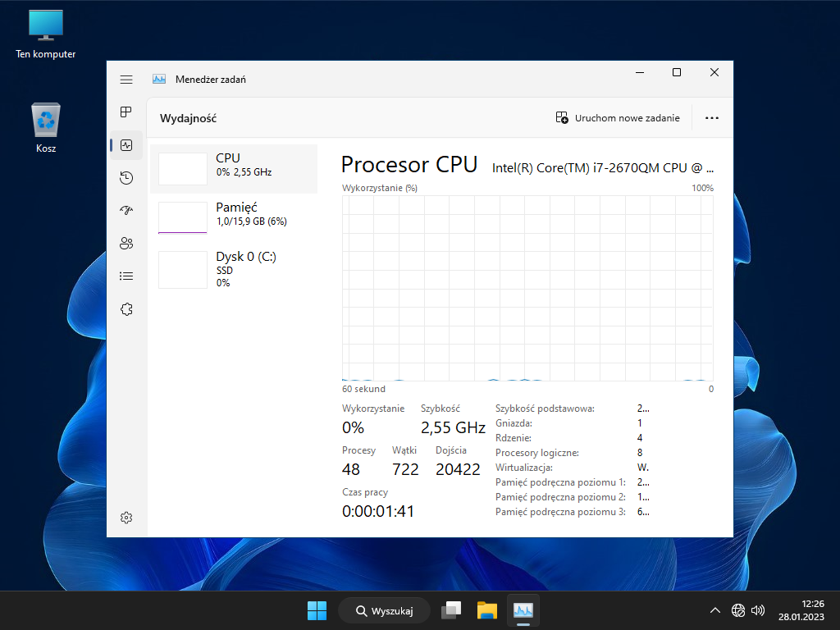The image size is (840, 630).
Task: Open the volume speaker tray icon
Action: (x=757, y=610)
